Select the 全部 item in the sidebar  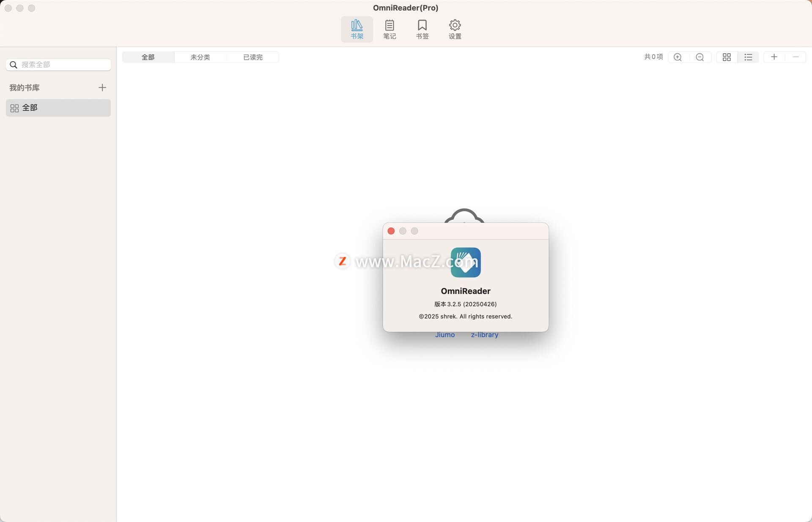coord(58,108)
